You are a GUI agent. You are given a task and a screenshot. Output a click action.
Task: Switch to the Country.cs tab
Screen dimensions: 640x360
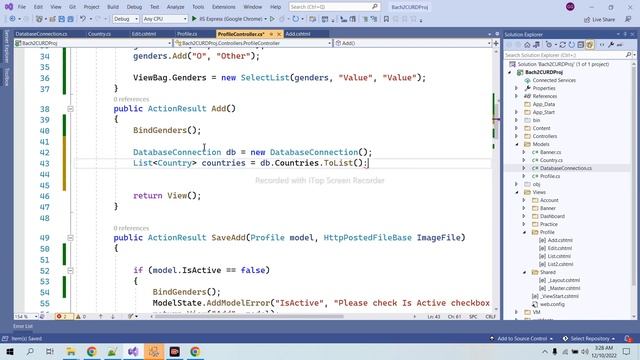pos(99,34)
